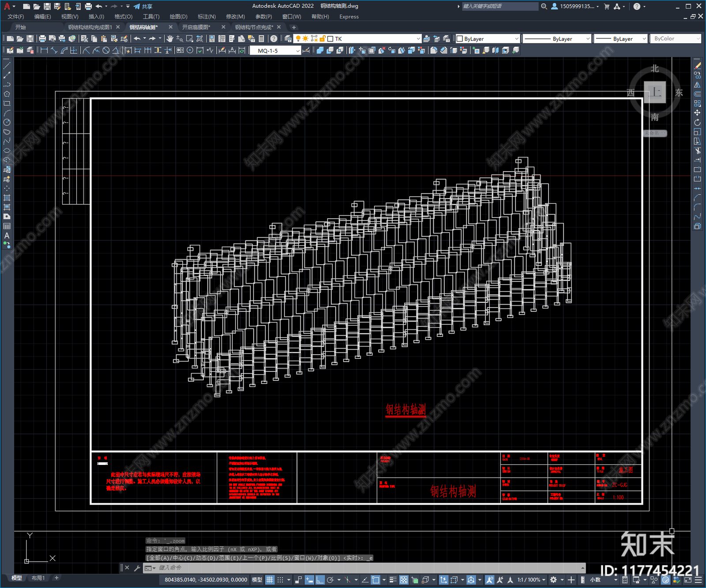The image size is (706, 588).
Task: Select the Revision Cloud tool
Action: [x=7, y=132]
